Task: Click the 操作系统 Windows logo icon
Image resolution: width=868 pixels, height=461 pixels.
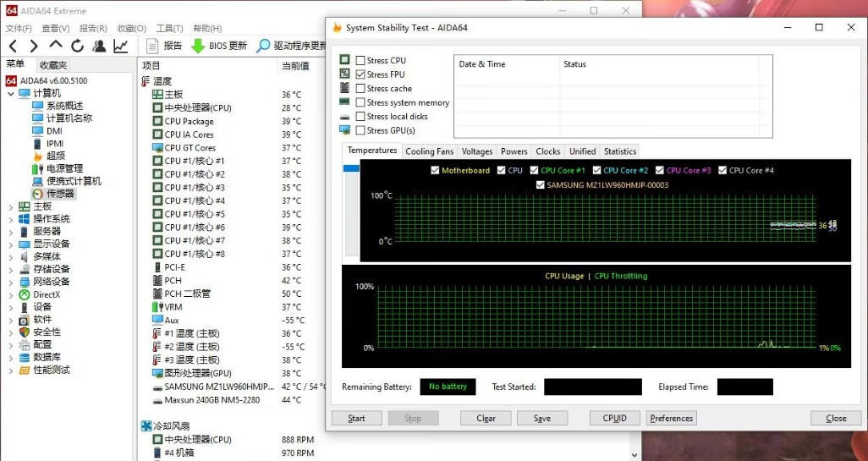Action: [x=24, y=219]
